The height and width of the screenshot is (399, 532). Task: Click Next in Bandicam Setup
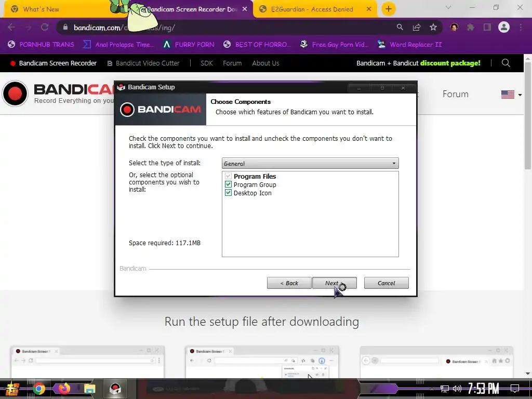(x=334, y=283)
